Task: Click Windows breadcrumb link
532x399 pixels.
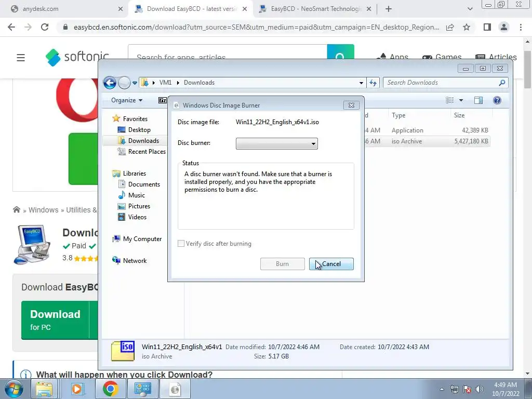Action: pos(44,210)
